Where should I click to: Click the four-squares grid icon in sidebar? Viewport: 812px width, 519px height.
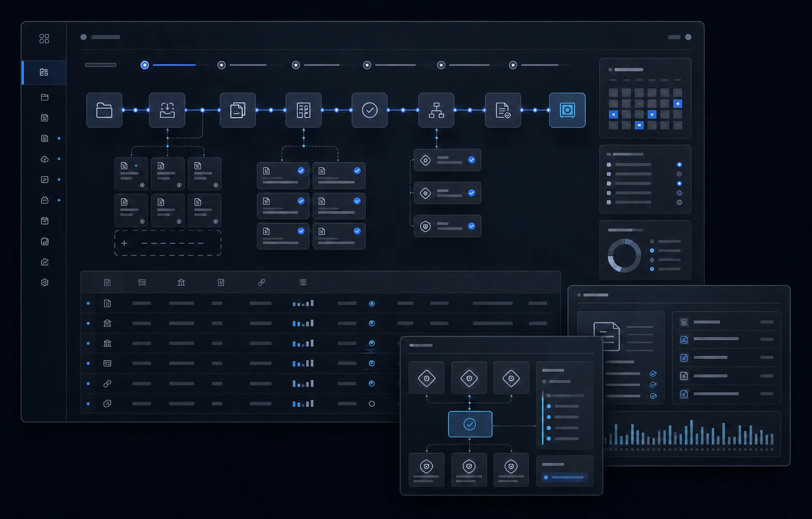click(x=44, y=39)
